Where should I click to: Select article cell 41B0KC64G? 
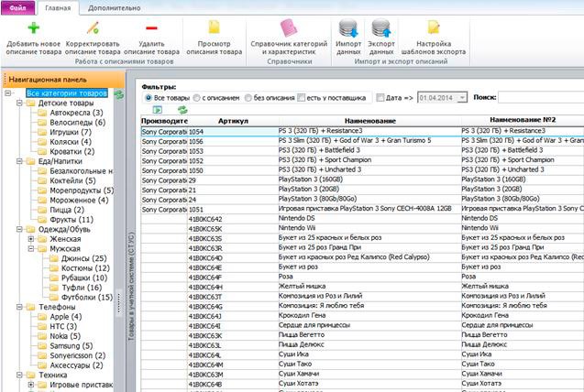(x=233, y=307)
